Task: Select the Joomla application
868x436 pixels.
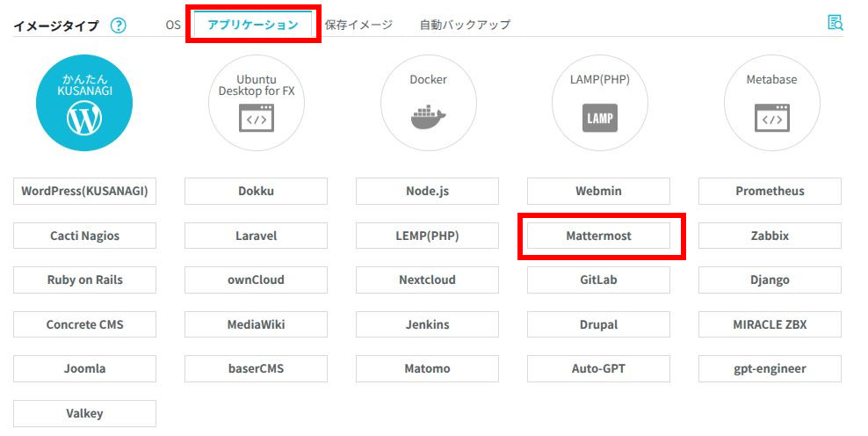Action: (84, 368)
